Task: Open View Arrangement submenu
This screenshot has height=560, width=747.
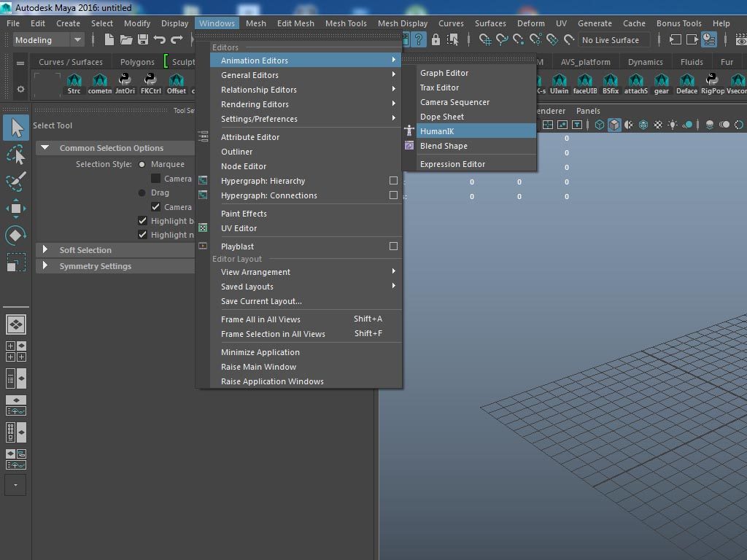Action: click(306, 272)
